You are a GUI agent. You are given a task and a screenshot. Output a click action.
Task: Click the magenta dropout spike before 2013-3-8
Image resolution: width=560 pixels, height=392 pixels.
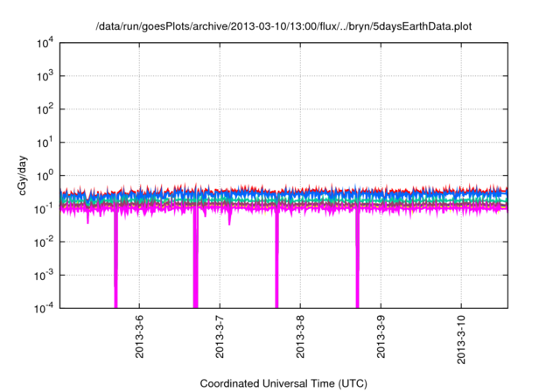click(x=276, y=261)
